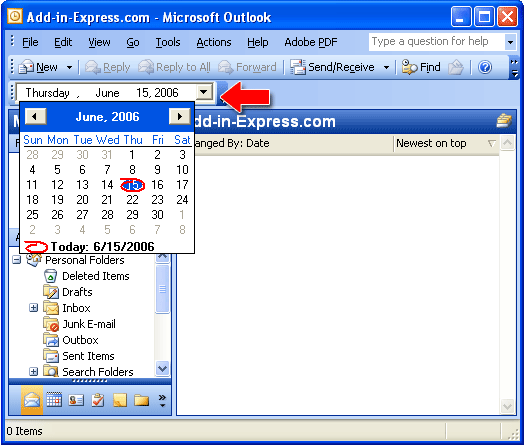
Task: Switch to Calendar view icon
Action: tap(54, 400)
